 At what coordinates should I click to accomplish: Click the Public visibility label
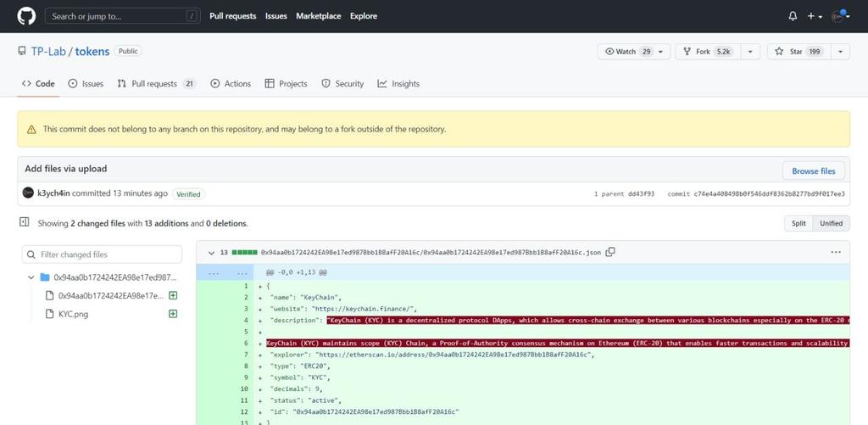pos(128,51)
